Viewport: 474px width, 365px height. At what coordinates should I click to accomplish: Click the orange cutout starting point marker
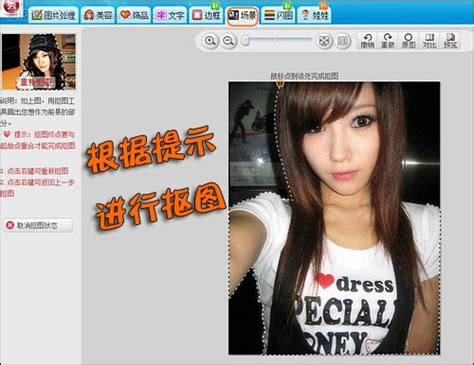[x=280, y=84]
